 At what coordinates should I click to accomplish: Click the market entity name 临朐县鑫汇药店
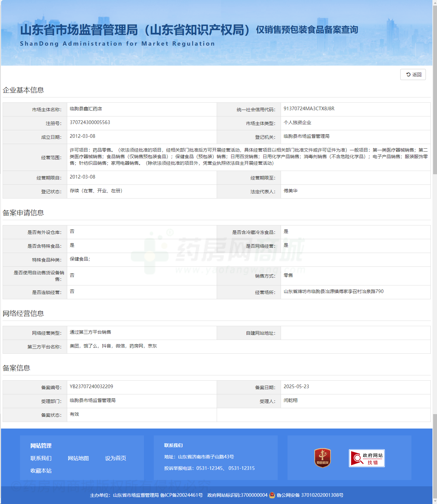[86, 109]
